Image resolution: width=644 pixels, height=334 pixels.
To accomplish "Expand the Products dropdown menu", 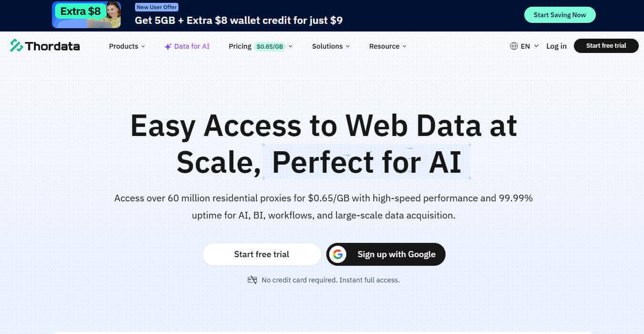I will (x=127, y=46).
